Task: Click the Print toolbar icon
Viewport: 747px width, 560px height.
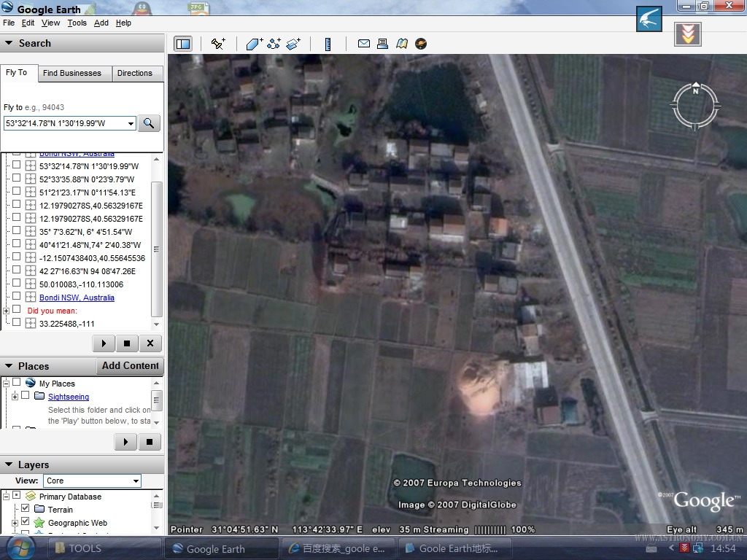Action: (x=382, y=44)
